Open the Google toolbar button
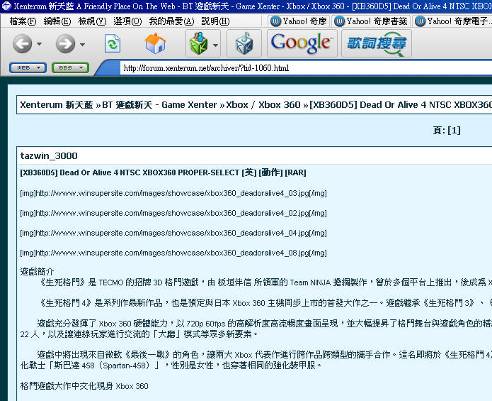The width and height of the screenshot is (492, 401). 301,43
